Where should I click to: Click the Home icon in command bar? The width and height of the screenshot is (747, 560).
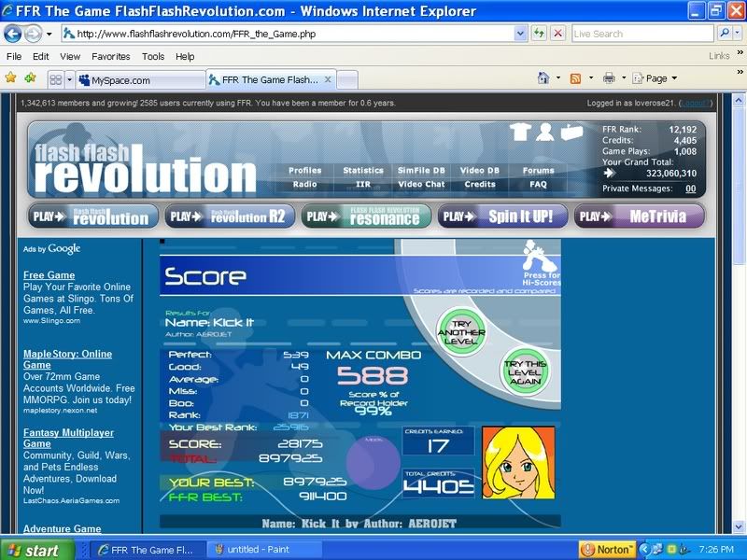[x=543, y=78]
